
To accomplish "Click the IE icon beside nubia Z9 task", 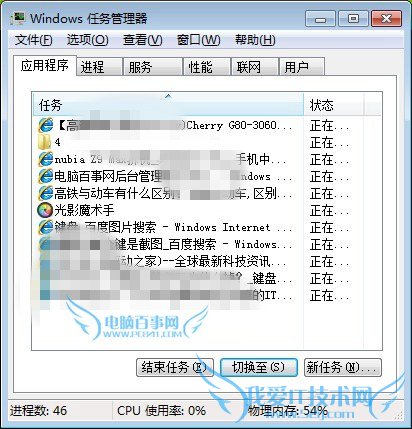I will (x=46, y=159).
